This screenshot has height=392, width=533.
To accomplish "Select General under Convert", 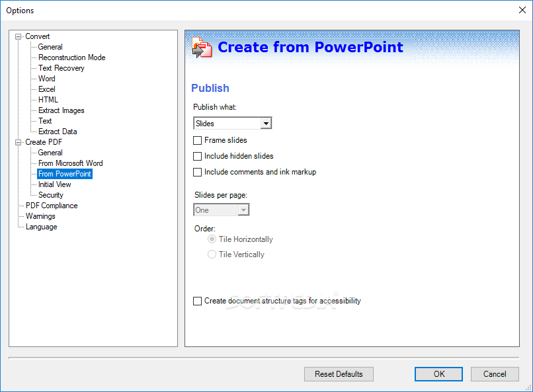I will tap(50, 47).
